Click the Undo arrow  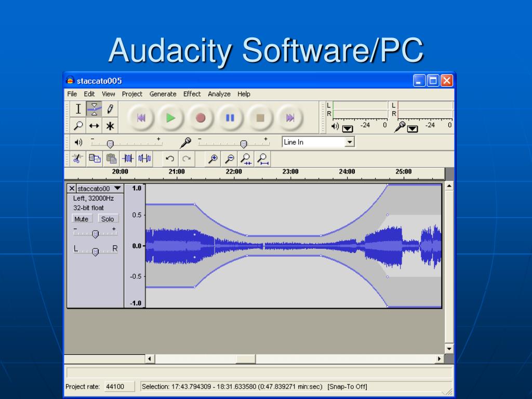coord(170,158)
